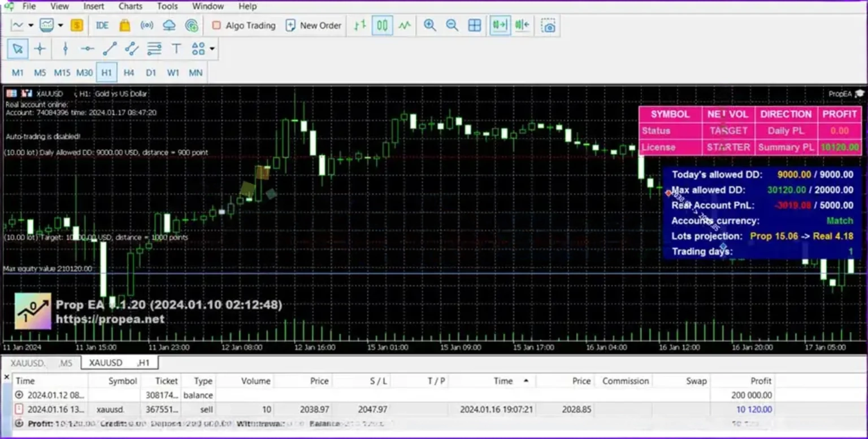Draw a trendline with the line tool
The width and height of the screenshot is (868, 439).
(110, 49)
